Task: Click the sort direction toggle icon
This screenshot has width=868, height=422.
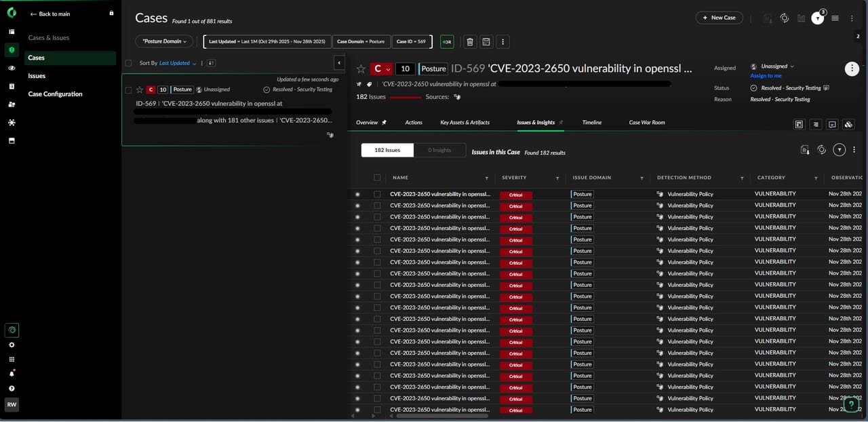Action: [211, 63]
